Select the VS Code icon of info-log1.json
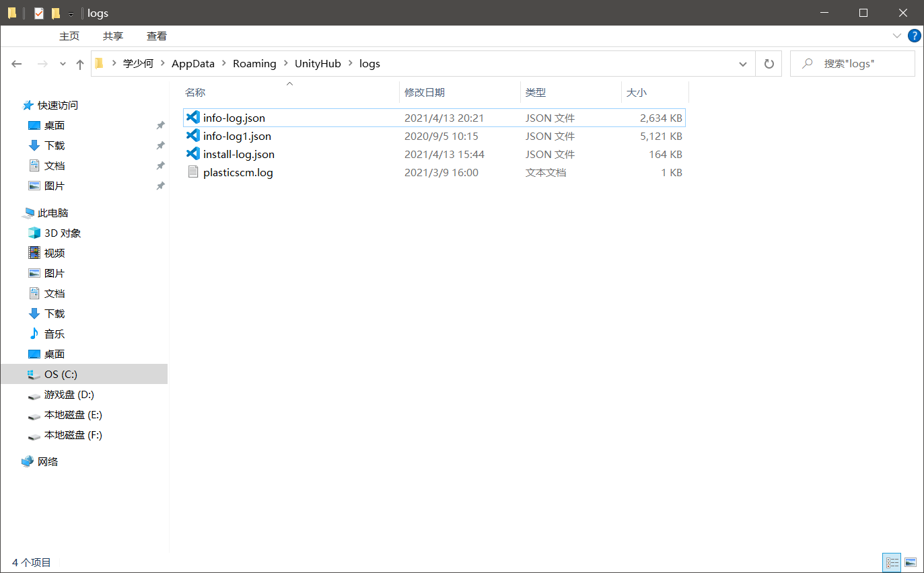Screen dimensions: 924x573 pos(193,136)
